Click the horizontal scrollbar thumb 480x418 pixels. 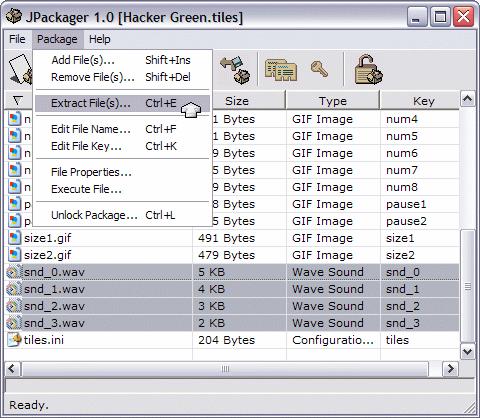[x=225, y=369]
